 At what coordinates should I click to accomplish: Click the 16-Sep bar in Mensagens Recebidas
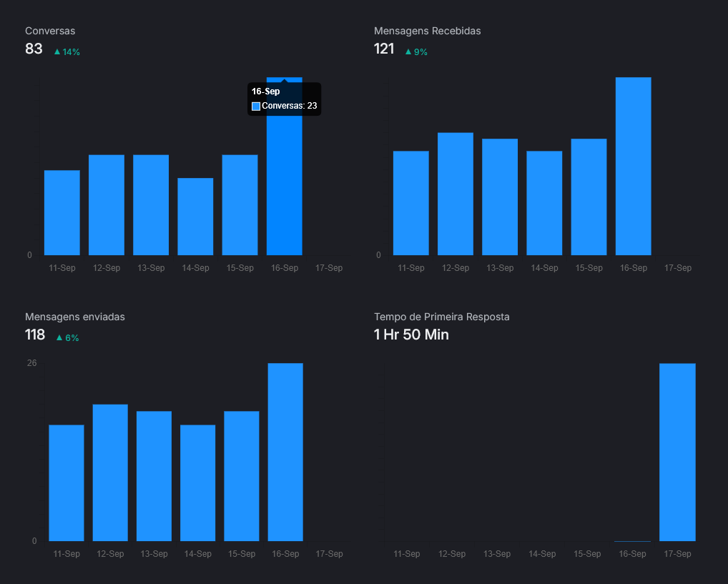[634, 167]
